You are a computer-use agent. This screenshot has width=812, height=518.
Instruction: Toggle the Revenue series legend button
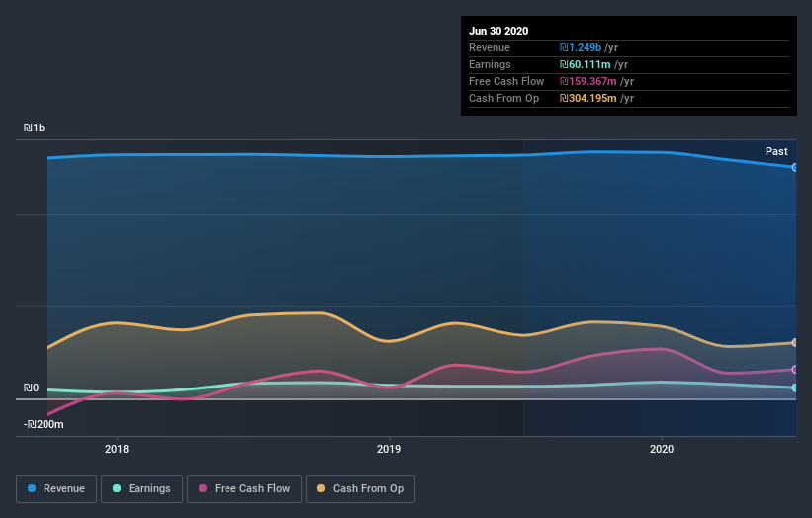[56, 489]
